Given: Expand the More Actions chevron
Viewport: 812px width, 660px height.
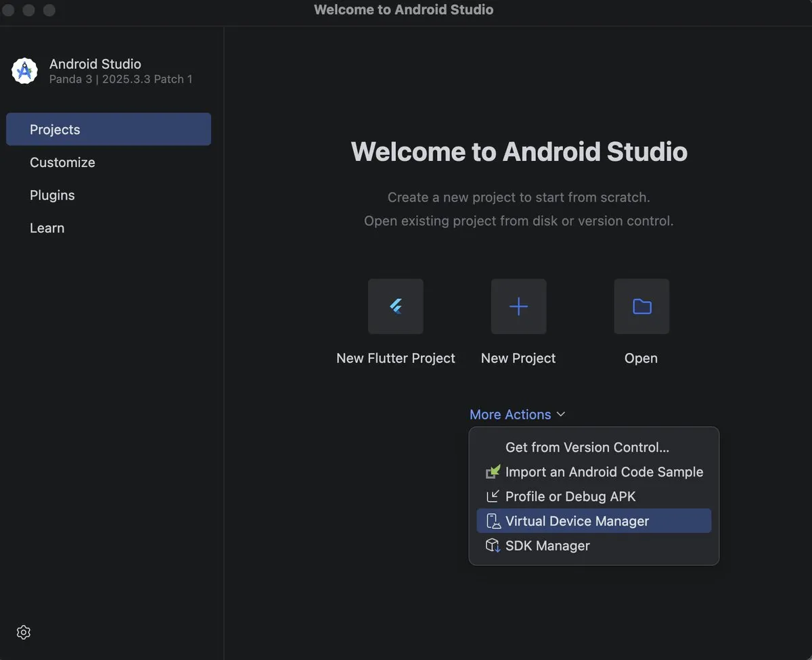Looking at the screenshot, I should coord(560,415).
